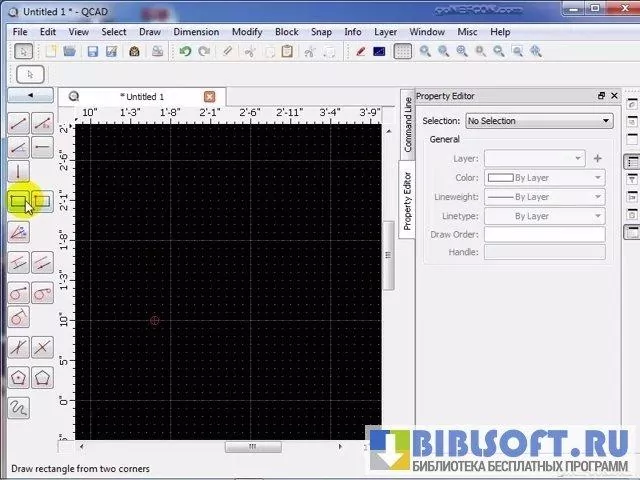The height and width of the screenshot is (480, 640).
Task: Click the plus button beside Layer
Action: [x=598, y=158]
